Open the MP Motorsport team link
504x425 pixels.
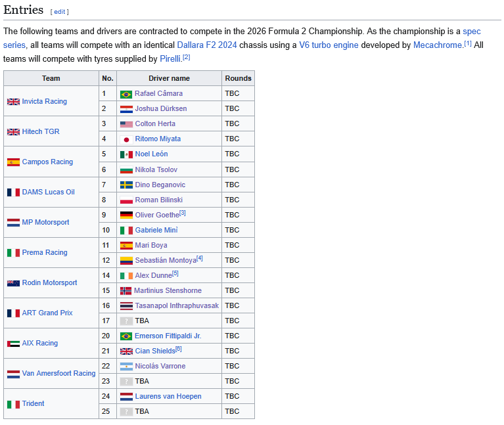45,222
